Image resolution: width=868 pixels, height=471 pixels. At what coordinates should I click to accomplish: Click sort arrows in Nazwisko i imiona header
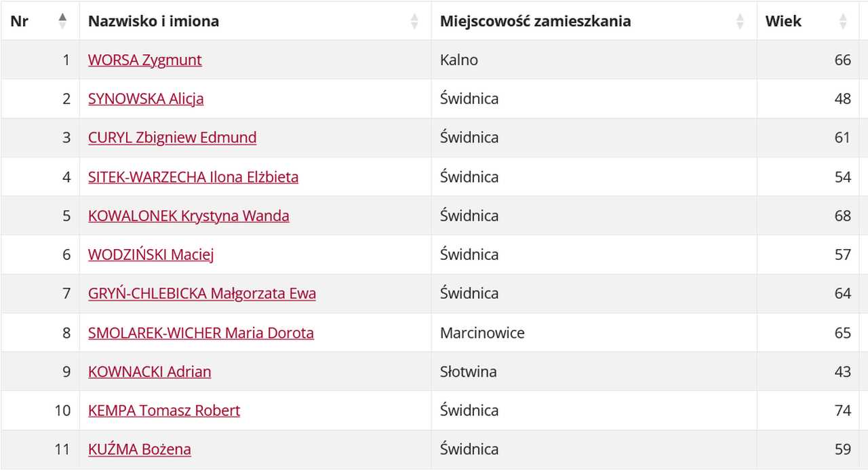[x=414, y=21]
